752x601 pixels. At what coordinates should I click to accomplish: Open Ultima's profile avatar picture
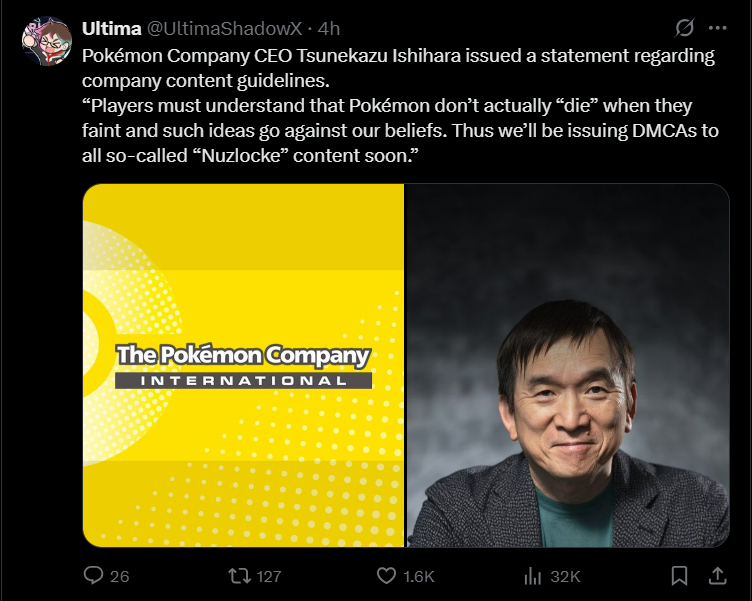47,41
